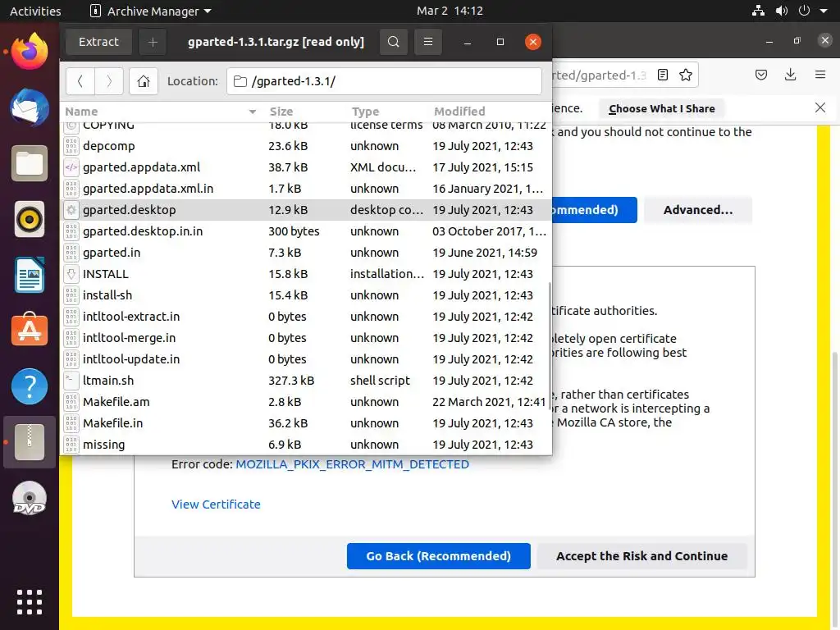Launch Firefox from the dock
Screen dimensions: 840x630
(x=30, y=52)
